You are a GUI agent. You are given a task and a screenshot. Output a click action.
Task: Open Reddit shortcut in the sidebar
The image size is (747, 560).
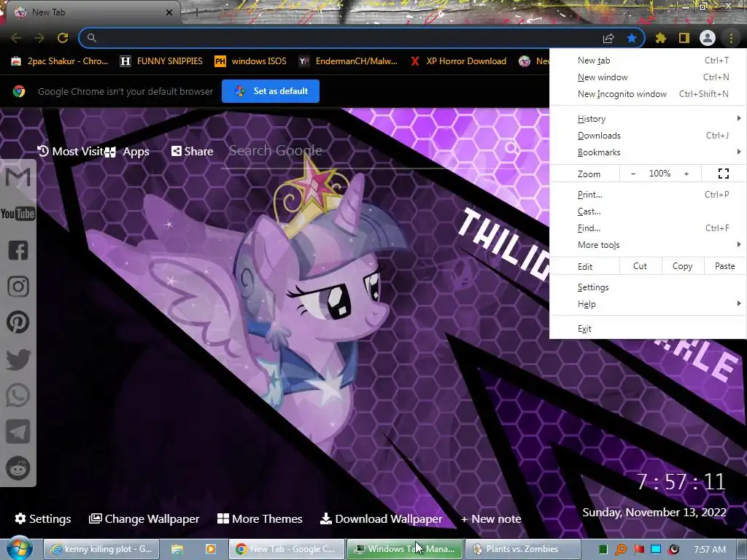click(x=18, y=468)
